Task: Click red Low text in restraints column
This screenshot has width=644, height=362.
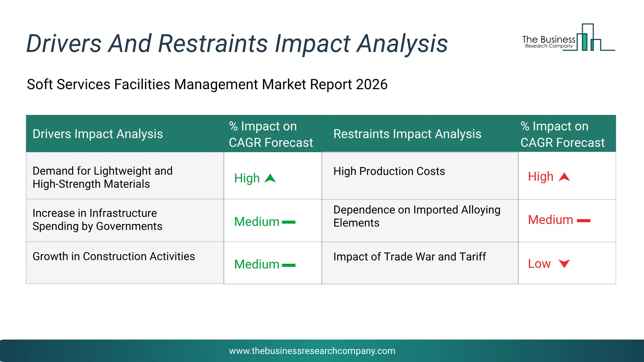Action: [x=539, y=264]
